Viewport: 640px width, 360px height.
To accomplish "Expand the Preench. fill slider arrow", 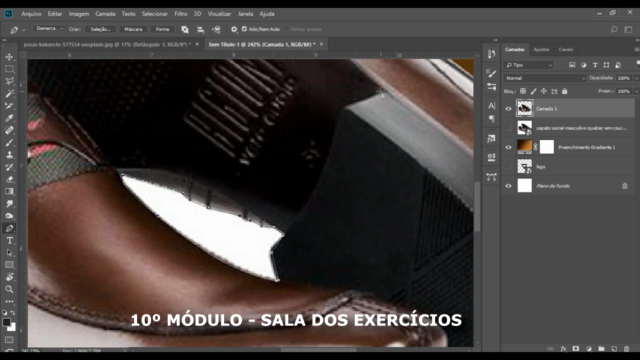I will coord(636,91).
